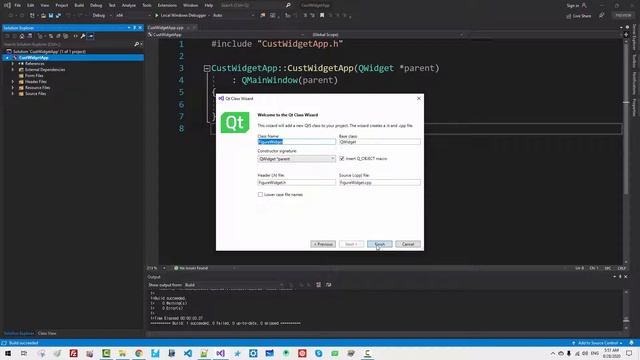This screenshot has width=640, height=360.
Task: Open Chrome from the taskbar
Action: (x=139, y=353)
